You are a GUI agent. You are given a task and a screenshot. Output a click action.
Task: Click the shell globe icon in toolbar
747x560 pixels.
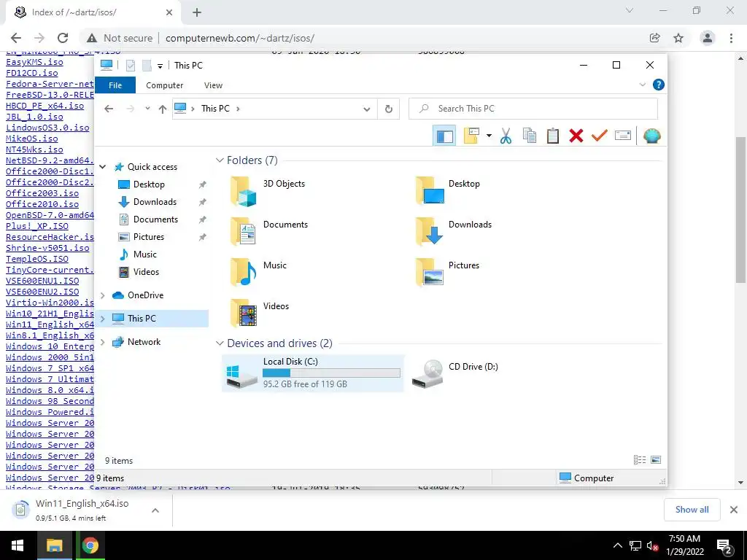tap(651, 136)
